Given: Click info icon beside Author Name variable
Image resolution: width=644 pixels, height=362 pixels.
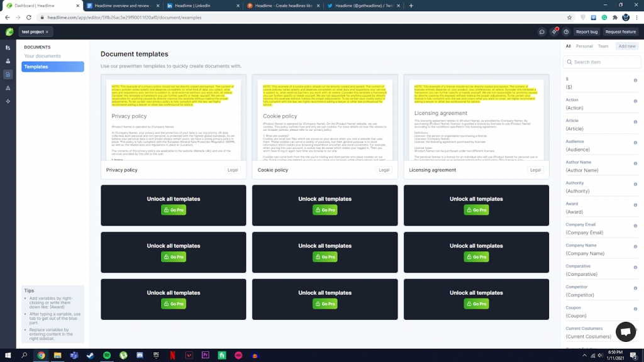Looking at the screenshot, I should point(635,163).
